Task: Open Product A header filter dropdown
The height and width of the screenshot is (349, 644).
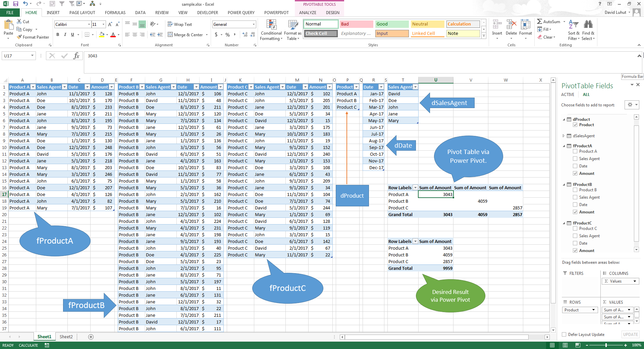Action: tap(33, 87)
